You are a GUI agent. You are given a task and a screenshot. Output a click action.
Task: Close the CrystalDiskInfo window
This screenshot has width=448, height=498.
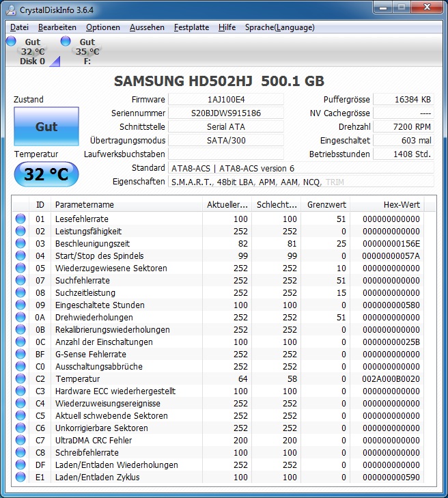[427, 8]
